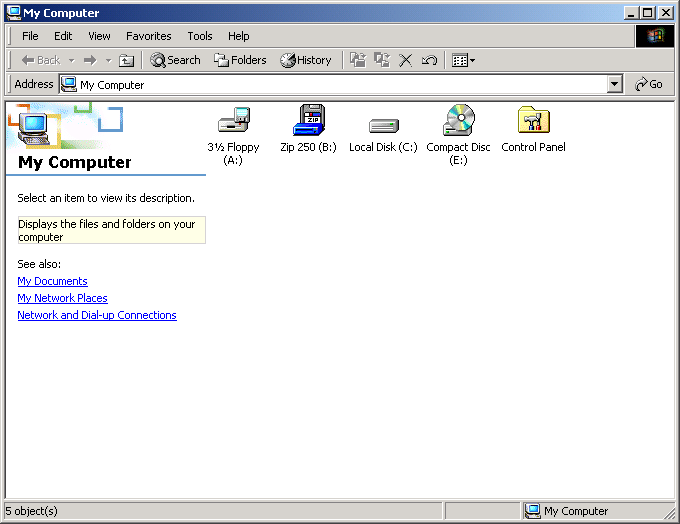
Task: Select the Zip 250 (B:) drive icon
Action: tap(309, 120)
